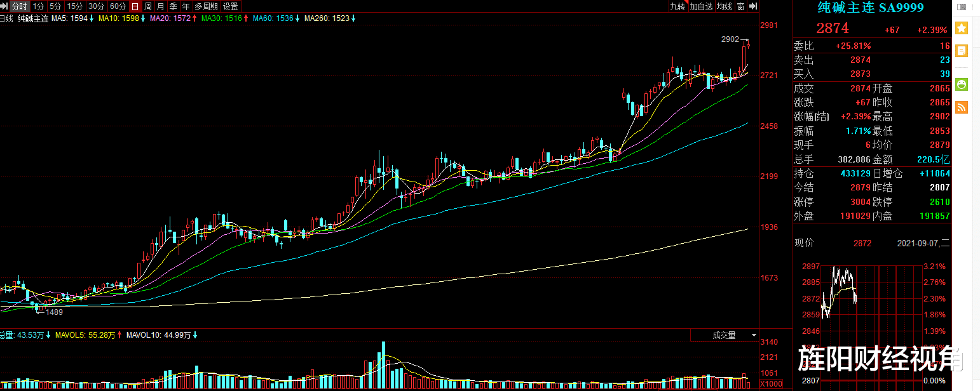Viewport: 980px width, 391px height.
Task: Select the 15分 period tab
Action: pyautogui.click(x=75, y=6)
